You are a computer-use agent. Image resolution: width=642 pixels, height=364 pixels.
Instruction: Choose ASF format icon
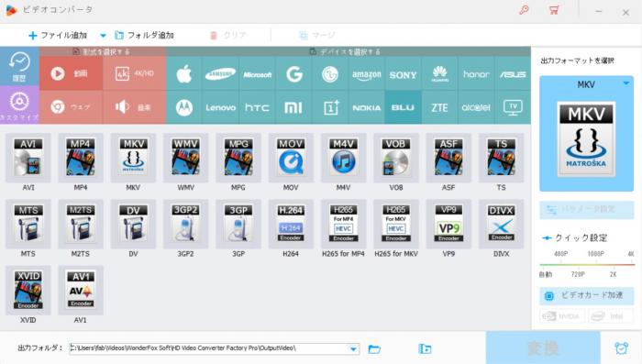[x=448, y=158]
